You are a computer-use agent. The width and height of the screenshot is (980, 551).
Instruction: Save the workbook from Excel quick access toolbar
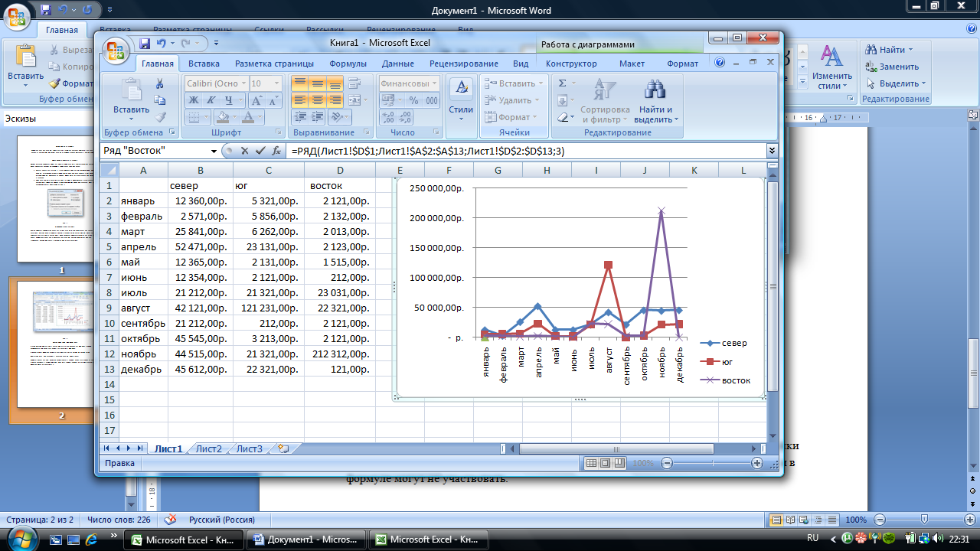click(144, 44)
